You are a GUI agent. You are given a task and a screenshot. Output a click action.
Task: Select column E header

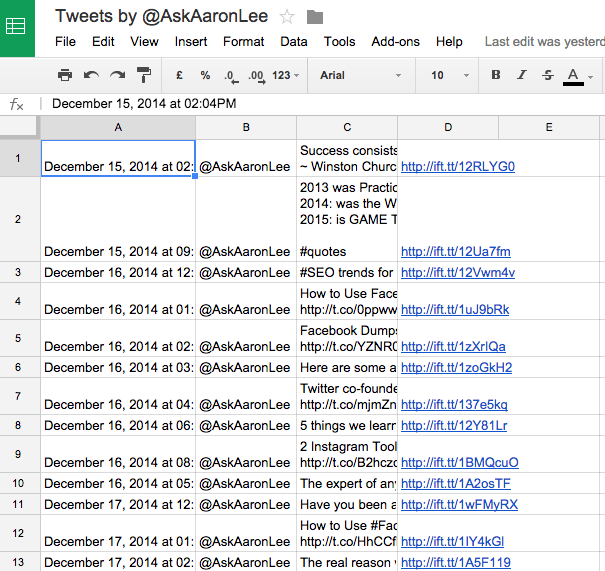pos(549,127)
